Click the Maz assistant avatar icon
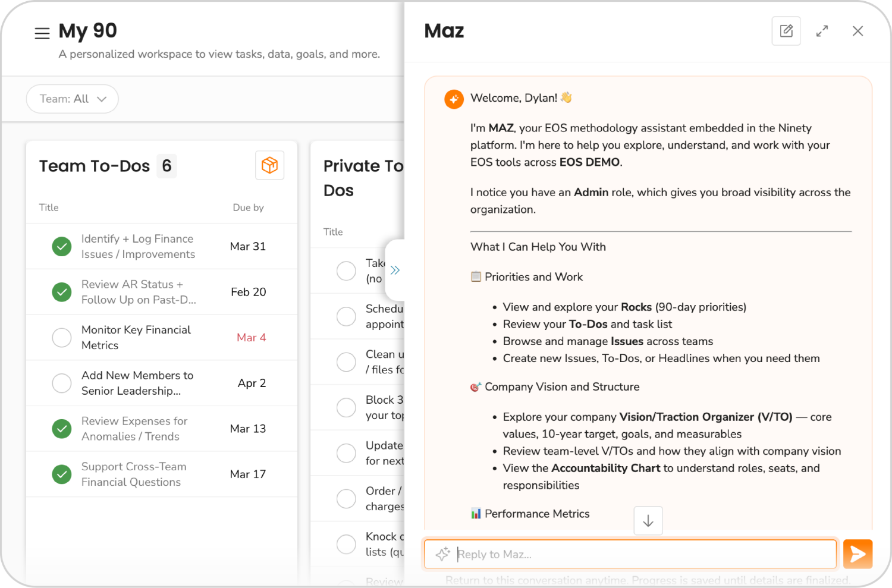 click(454, 99)
